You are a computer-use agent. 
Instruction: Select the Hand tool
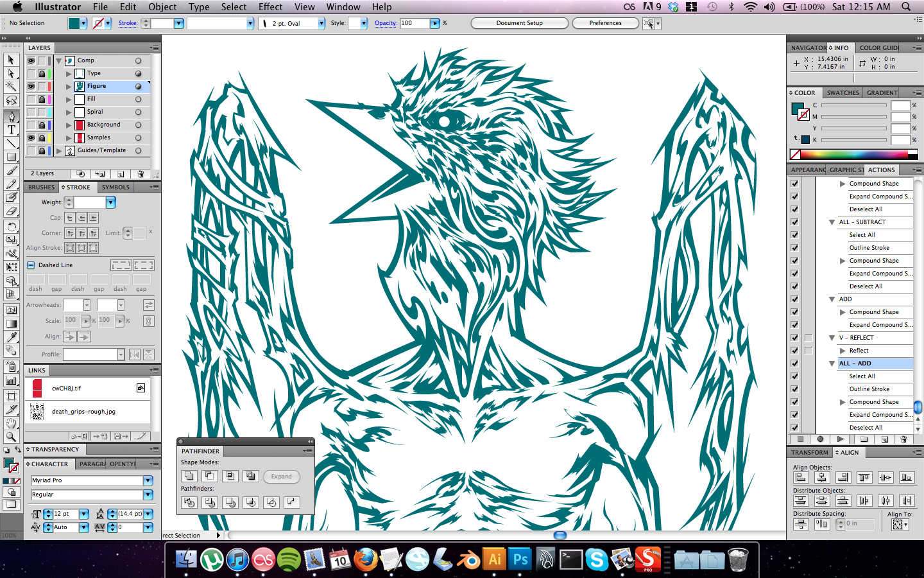click(11, 423)
